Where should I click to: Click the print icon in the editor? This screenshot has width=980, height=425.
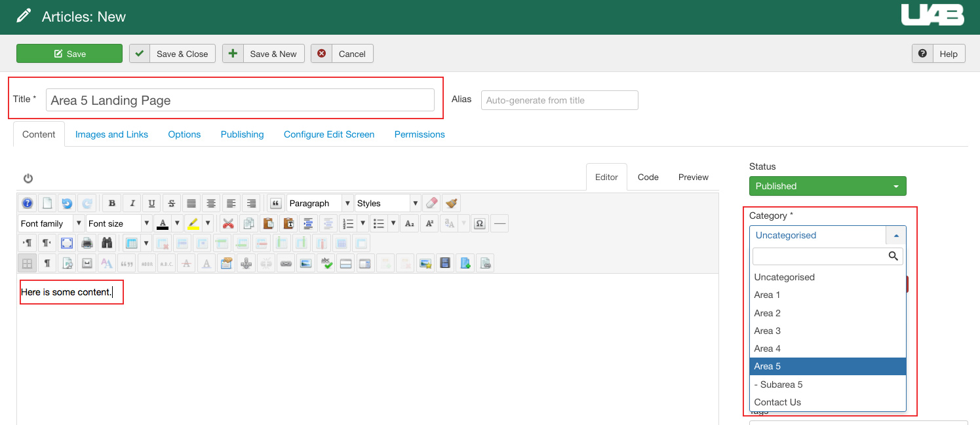(x=87, y=244)
